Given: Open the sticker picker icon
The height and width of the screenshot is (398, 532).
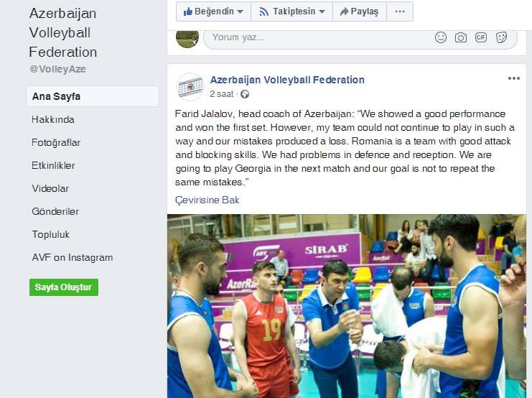Looking at the screenshot, I should coord(501,37).
